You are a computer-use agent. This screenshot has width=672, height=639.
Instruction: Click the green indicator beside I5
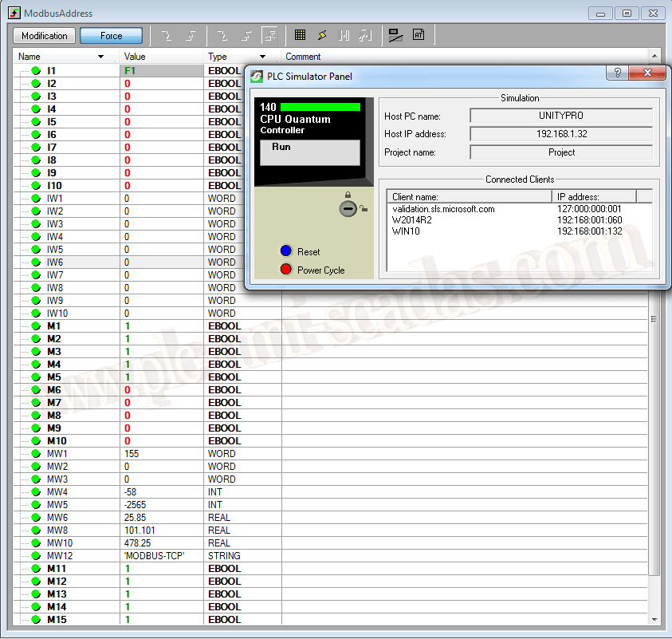tap(36, 122)
